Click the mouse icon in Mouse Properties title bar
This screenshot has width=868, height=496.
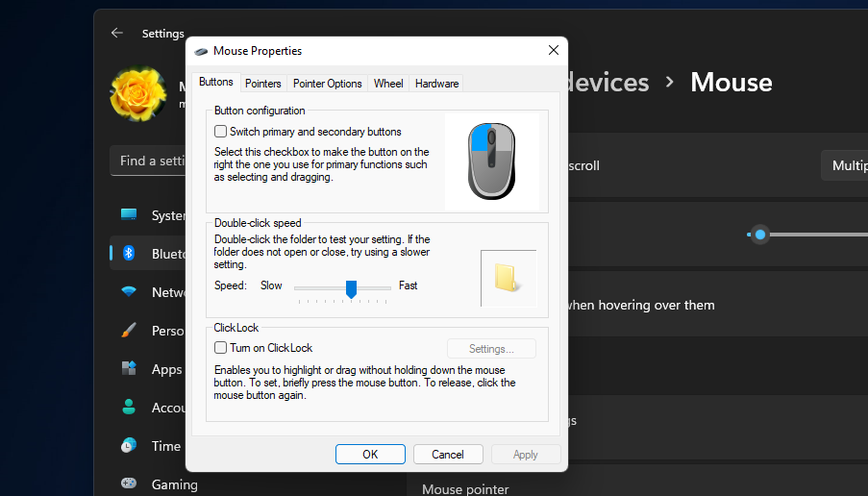201,52
